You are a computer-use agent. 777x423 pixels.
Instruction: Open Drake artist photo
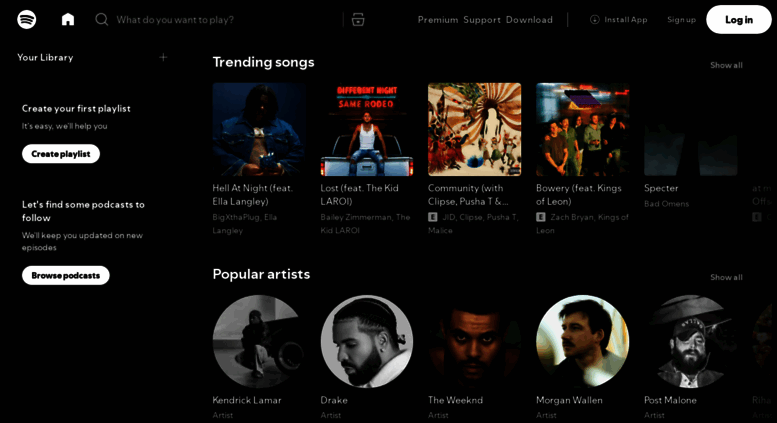[x=367, y=341]
